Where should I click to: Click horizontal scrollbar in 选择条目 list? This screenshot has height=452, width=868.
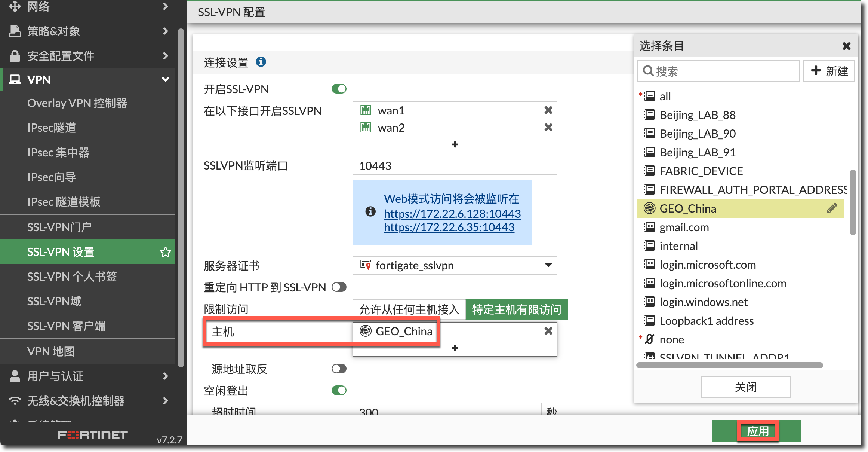729,365
